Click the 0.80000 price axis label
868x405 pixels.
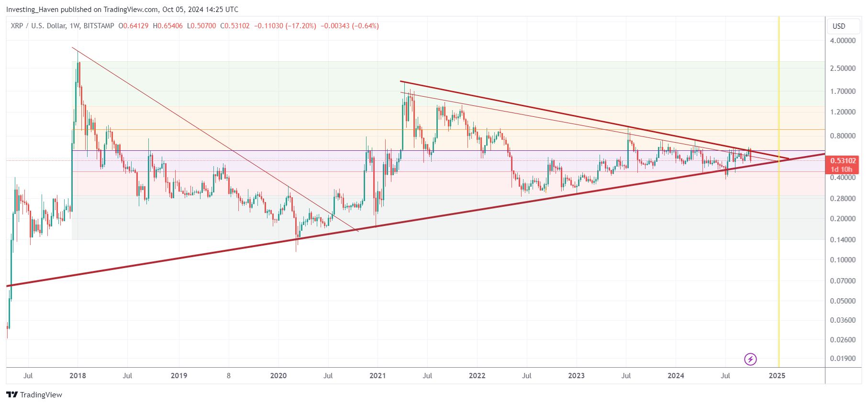coord(843,136)
